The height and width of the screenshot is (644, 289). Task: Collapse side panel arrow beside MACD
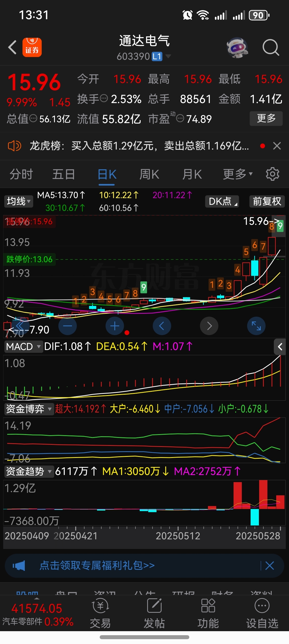click(280, 347)
